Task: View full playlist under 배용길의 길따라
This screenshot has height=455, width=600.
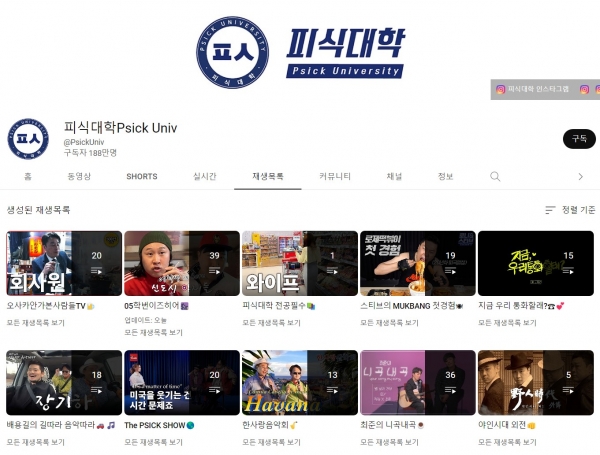Action: tap(36, 442)
